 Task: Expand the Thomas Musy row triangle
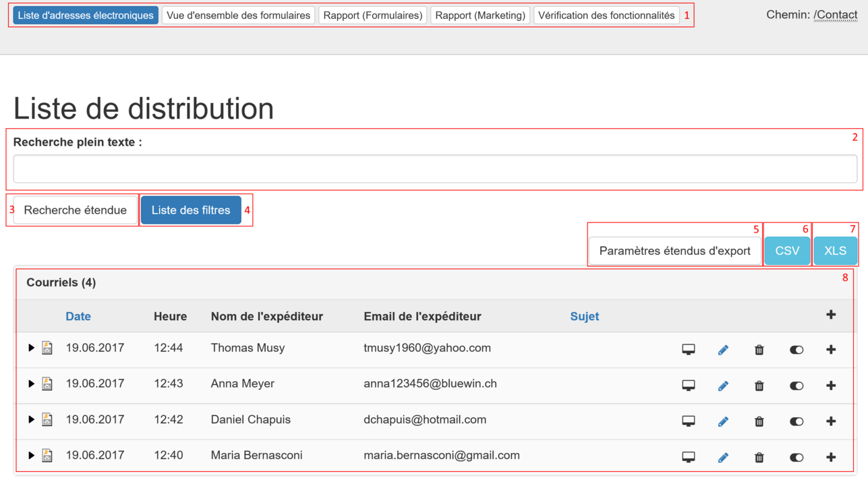(31, 348)
